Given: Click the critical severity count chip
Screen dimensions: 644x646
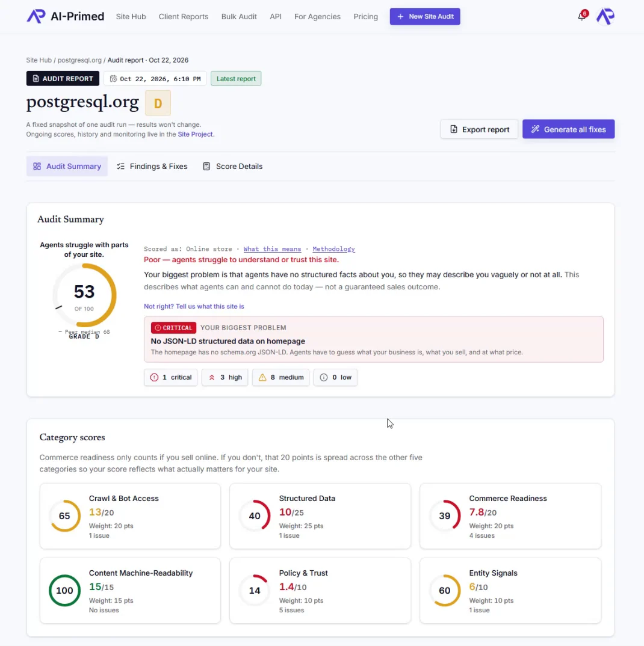Looking at the screenshot, I should click(x=171, y=377).
